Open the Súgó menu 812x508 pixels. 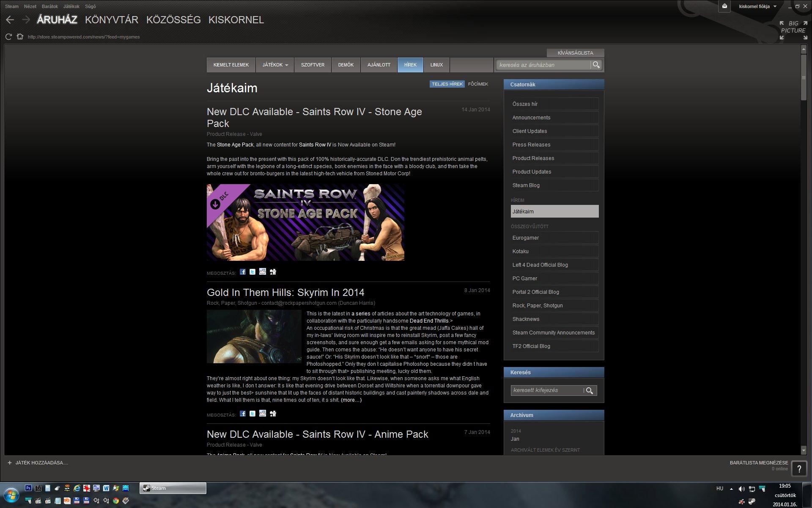tap(90, 6)
